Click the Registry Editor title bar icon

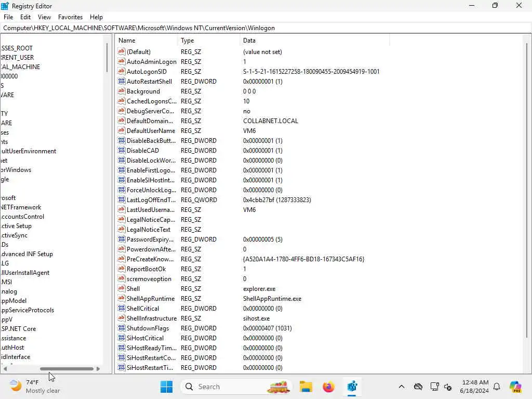pos(5,6)
